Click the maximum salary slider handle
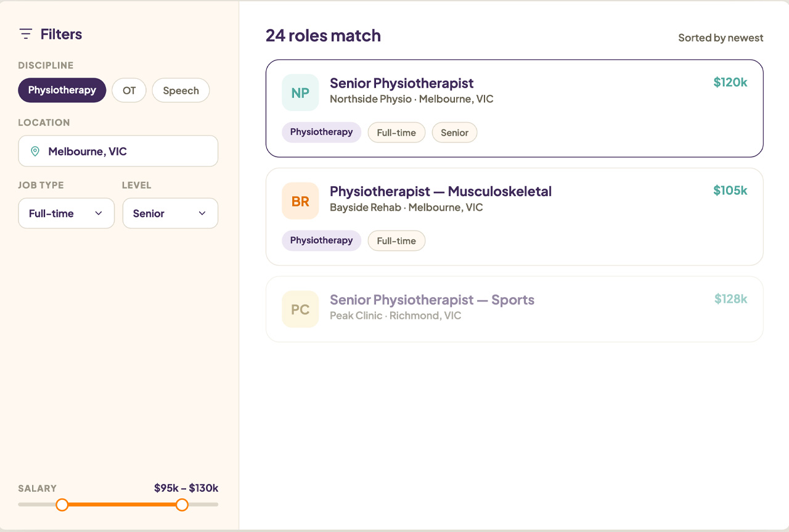789x532 pixels. (x=182, y=505)
